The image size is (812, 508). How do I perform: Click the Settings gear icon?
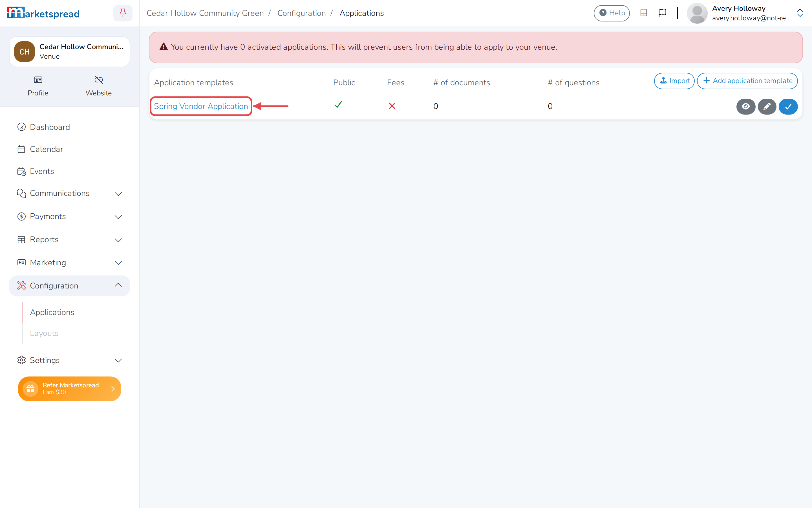coord(21,360)
